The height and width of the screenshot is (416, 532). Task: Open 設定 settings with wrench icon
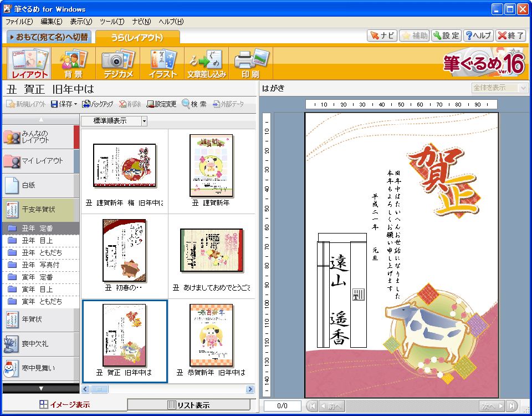pos(446,35)
